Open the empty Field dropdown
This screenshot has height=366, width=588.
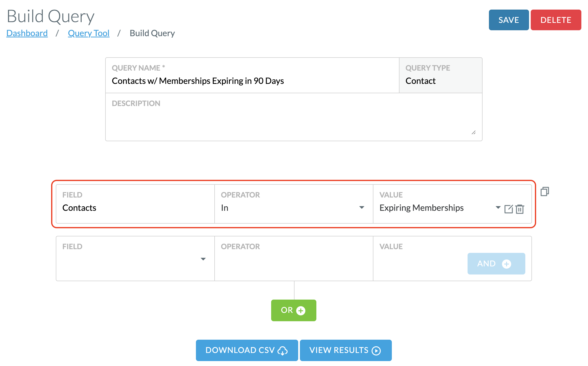tap(203, 259)
